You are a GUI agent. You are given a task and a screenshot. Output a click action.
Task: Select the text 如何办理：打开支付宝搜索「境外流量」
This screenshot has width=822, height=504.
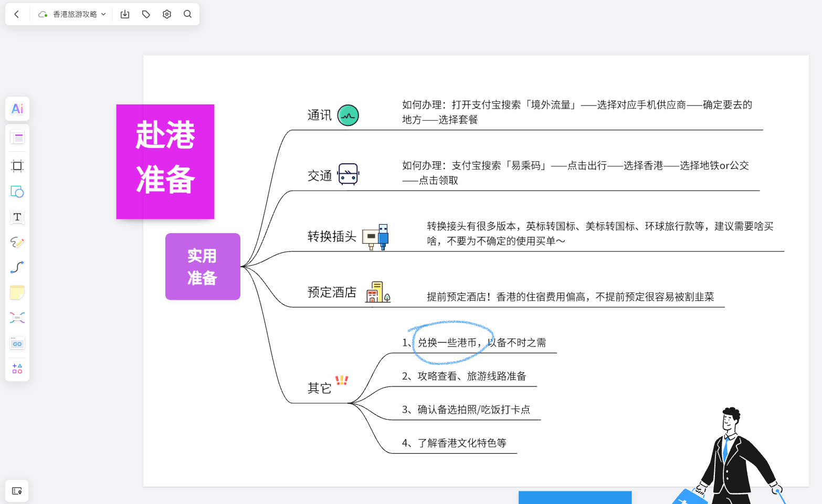577,112
